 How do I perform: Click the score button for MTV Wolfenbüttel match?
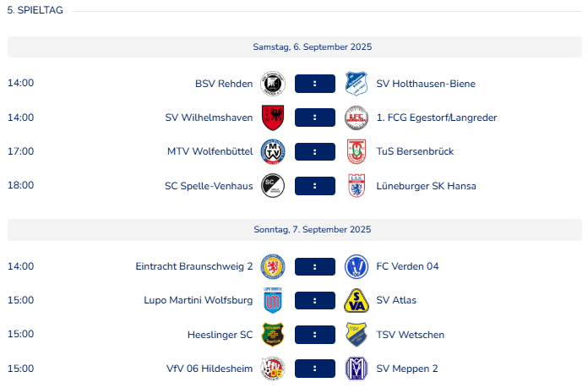(315, 151)
